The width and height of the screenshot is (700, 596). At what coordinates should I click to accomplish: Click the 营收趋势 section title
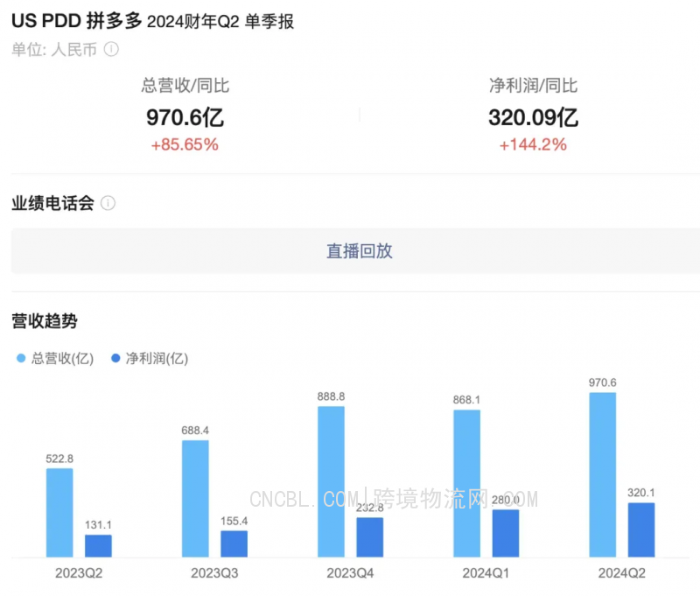tap(45, 320)
